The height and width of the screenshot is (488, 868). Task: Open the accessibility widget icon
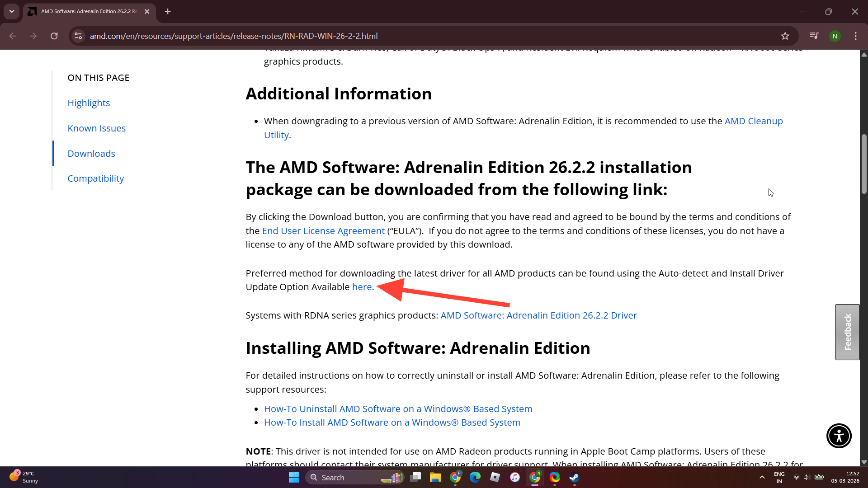[839, 436]
